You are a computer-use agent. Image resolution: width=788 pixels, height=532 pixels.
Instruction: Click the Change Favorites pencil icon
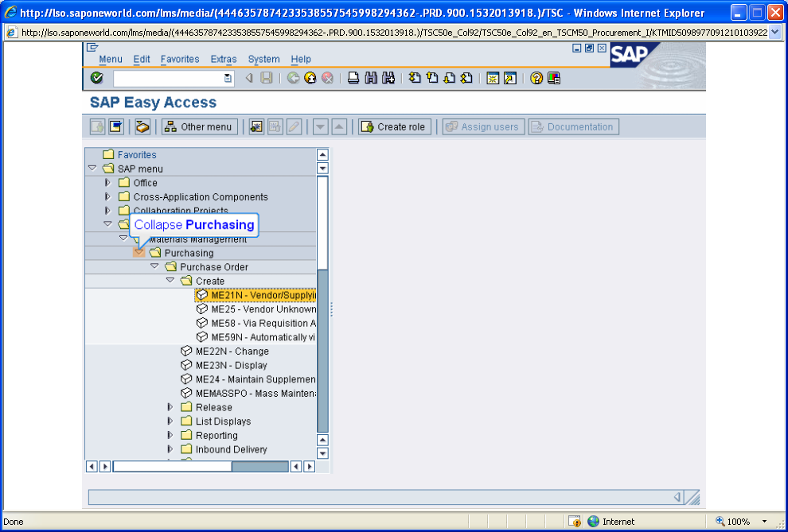(294, 127)
